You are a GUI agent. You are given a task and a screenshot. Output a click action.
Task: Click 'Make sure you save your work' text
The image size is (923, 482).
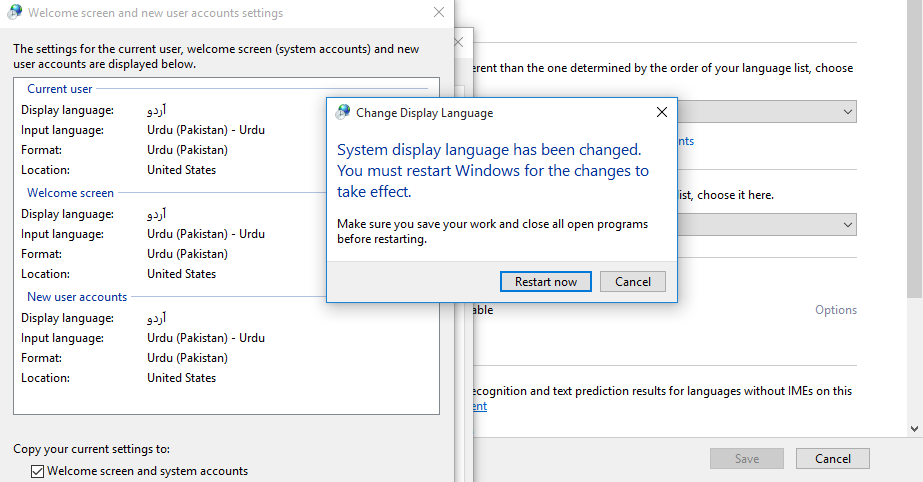pyautogui.click(x=492, y=231)
